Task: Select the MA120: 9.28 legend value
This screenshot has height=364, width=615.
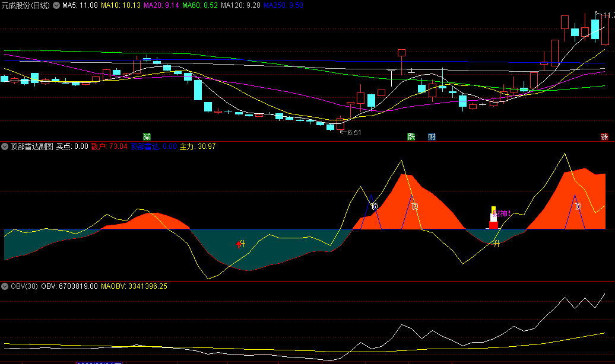Action: pyautogui.click(x=240, y=5)
